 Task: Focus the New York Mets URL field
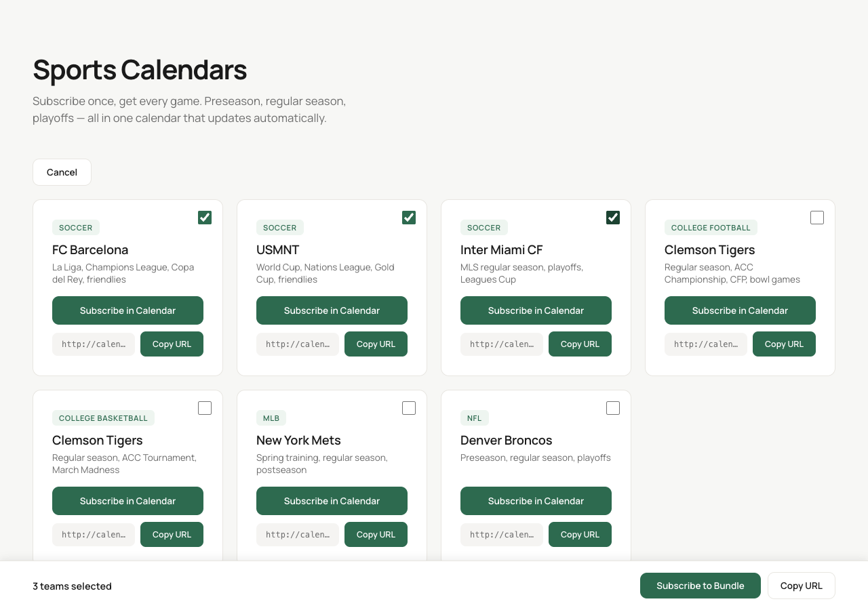pyautogui.click(x=298, y=535)
